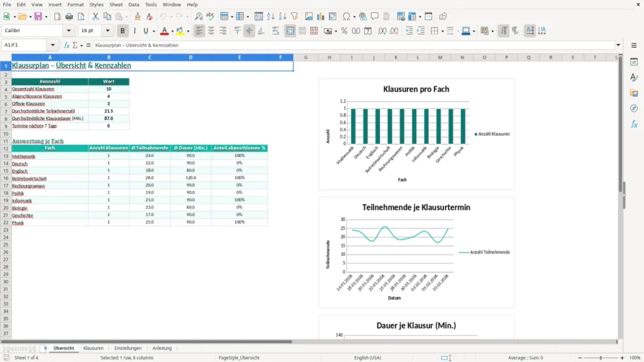Switch to the Einstellungen sheet tab
This screenshot has width=644, height=362.
pos(128,348)
